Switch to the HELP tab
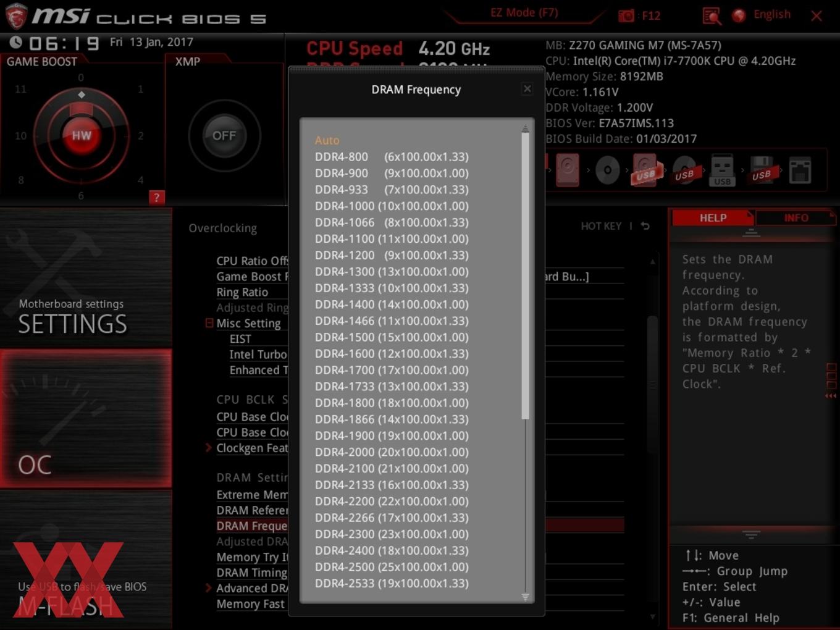This screenshot has width=840, height=630. [x=713, y=218]
